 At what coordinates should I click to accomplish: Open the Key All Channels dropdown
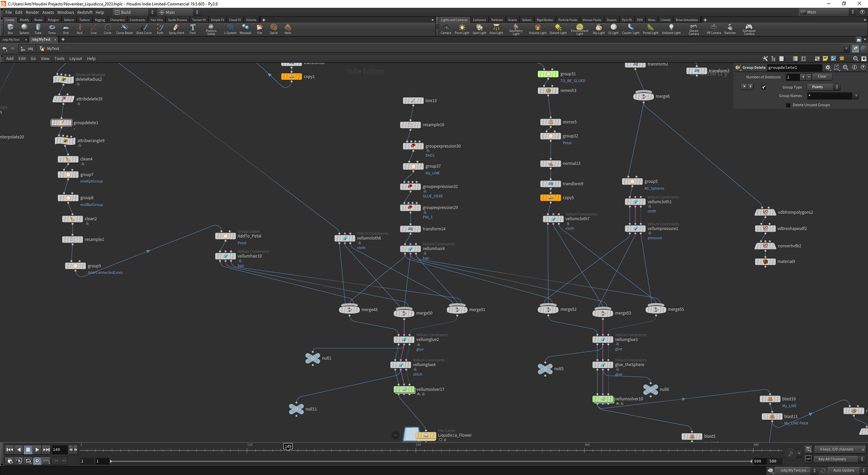(840, 459)
